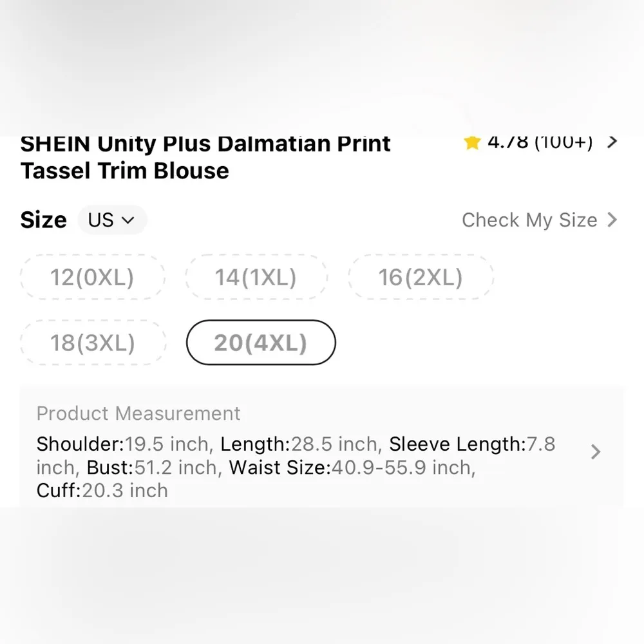The width and height of the screenshot is (644, 644).
Task: Click the Shoulder 19.5 inch measurement
Action: tap(123, 444)
